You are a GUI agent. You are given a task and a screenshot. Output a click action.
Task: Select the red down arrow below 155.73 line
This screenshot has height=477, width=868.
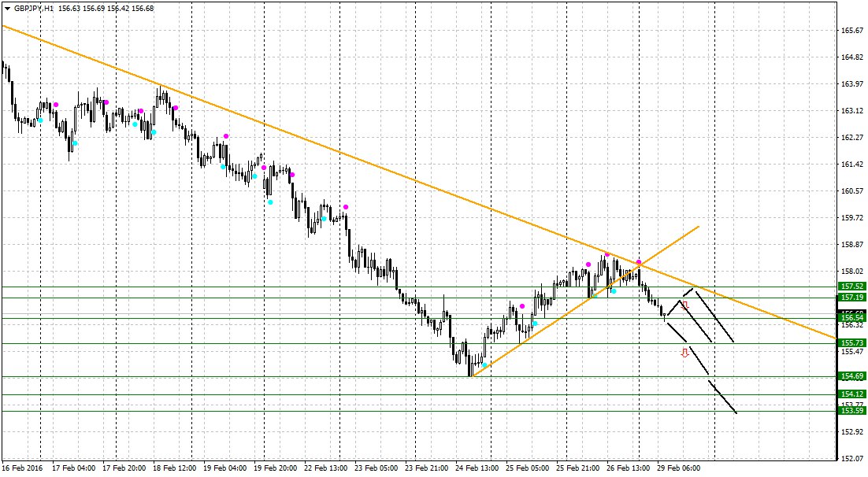[684, 353]
